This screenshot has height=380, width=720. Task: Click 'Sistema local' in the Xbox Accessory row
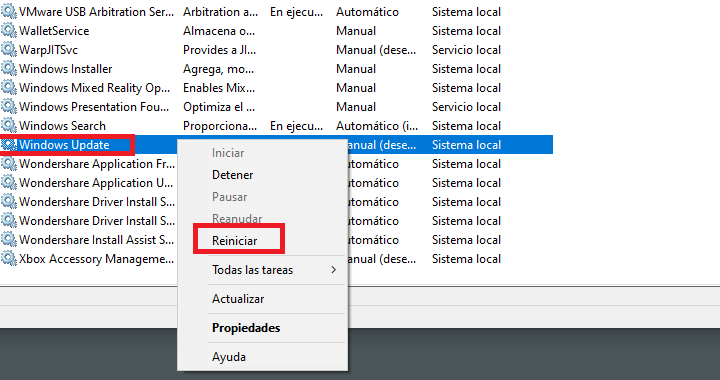click(x=466, y=259)
